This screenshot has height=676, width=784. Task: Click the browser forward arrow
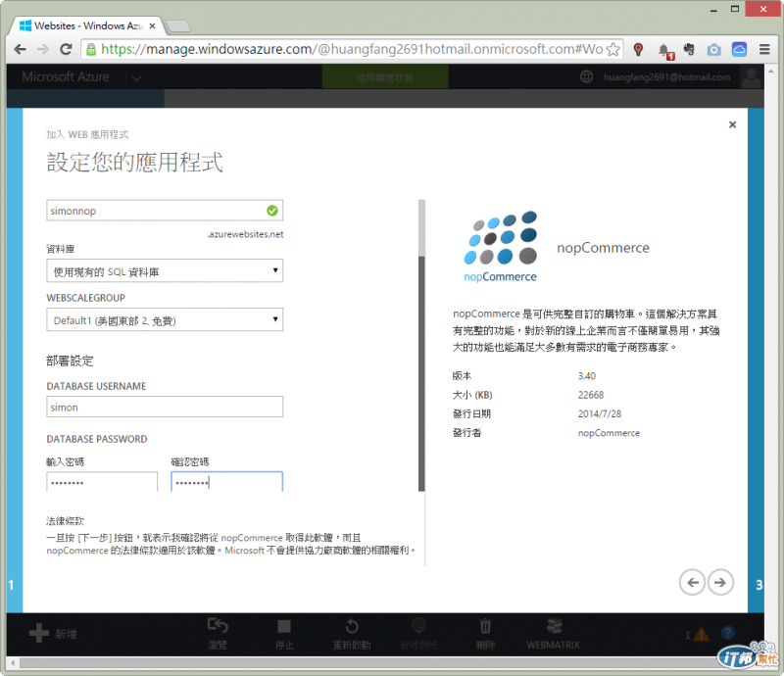43,49
